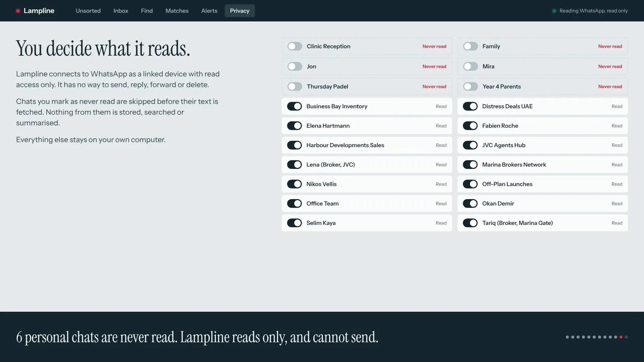Screen dimensions: 644x362
Task: Select the Alerts tab
Action: (x=209, y=11)
